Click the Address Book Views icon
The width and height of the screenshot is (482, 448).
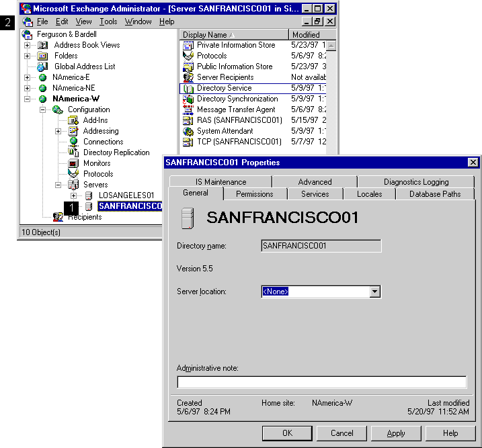coord(42,45)
